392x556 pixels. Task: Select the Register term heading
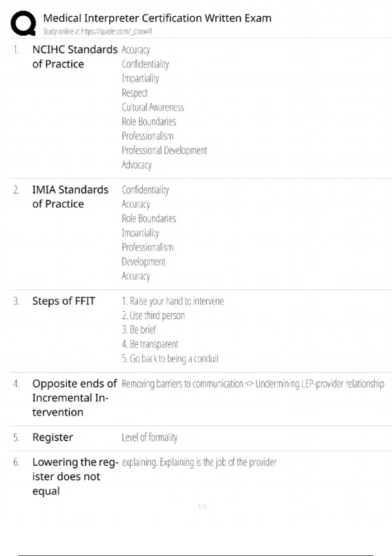tap(53, 437)
